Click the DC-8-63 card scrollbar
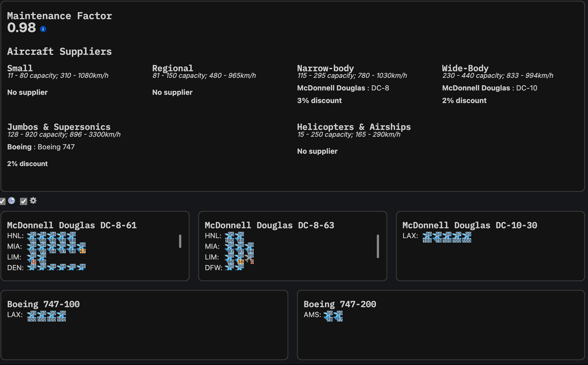Screen dimensions: 588x365 378,246
